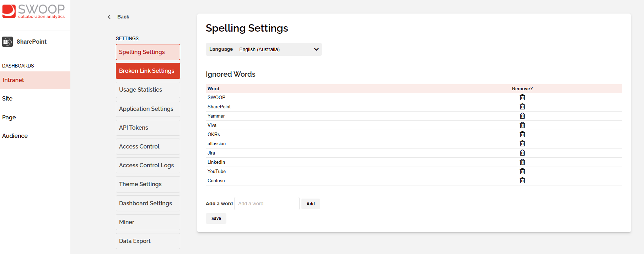Image resolution: width=644 pixels, height=254 pixels.
Task: Open the Audience dashboard
Action: 15,136
